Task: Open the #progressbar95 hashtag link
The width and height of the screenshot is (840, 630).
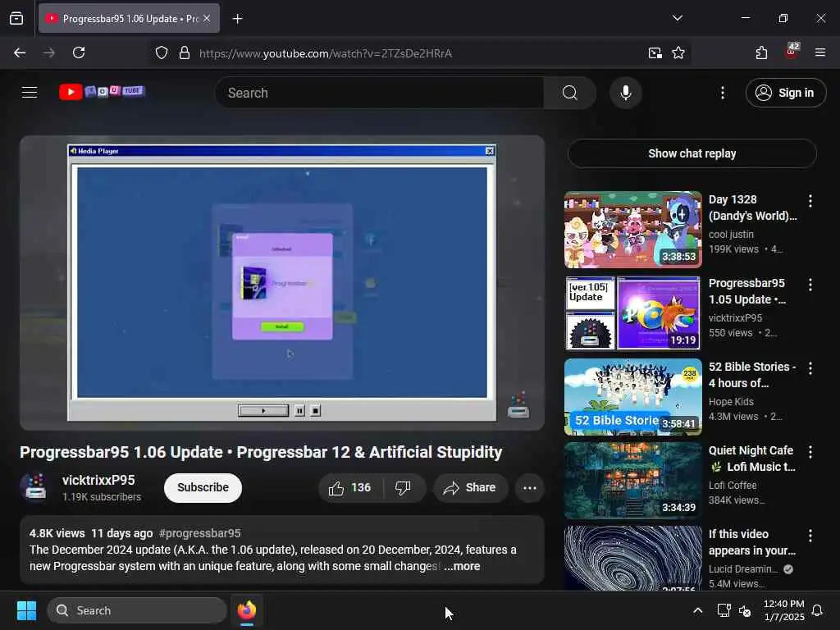Action: (x=200, y=533)
